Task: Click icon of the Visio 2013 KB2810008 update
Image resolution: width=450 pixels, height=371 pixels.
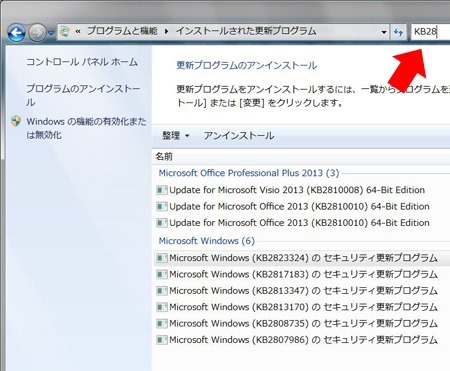Action: pyautogui.click(x=162, y=190)
